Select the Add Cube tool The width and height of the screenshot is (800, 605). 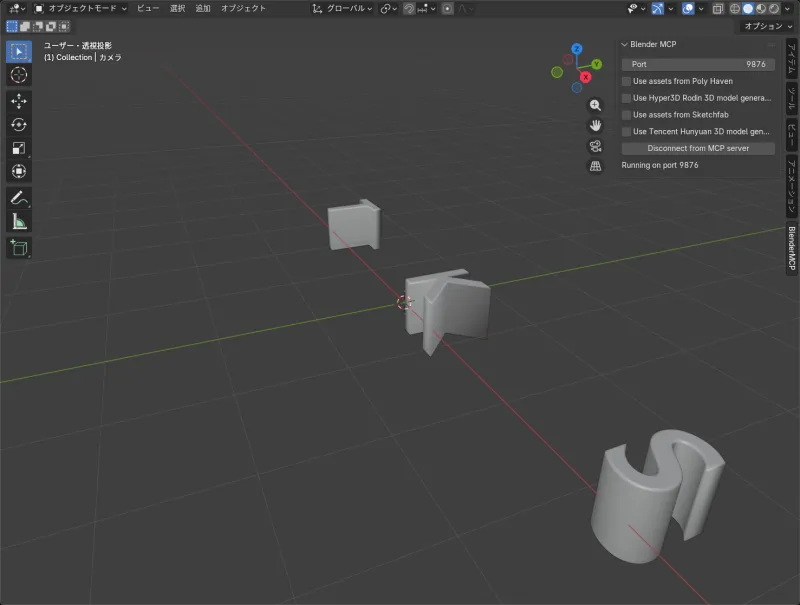click(x=19, y=248)
